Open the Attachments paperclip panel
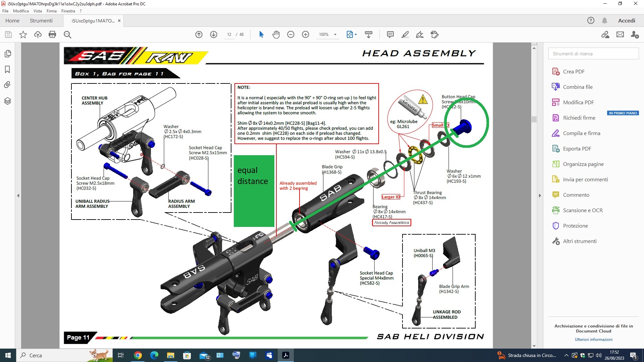This screenshot has width=644, height=362. coord(7,84)
